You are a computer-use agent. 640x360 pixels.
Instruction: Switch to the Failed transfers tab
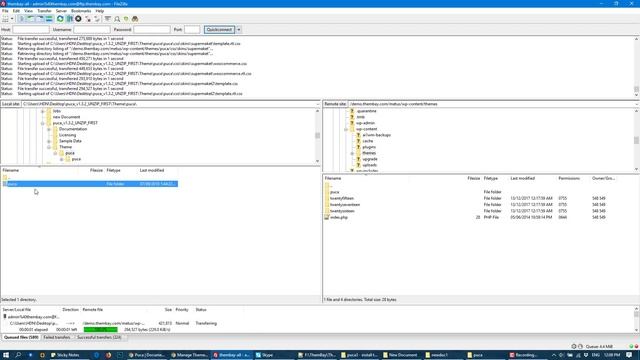pyautogui.click(x=57, y=338)
